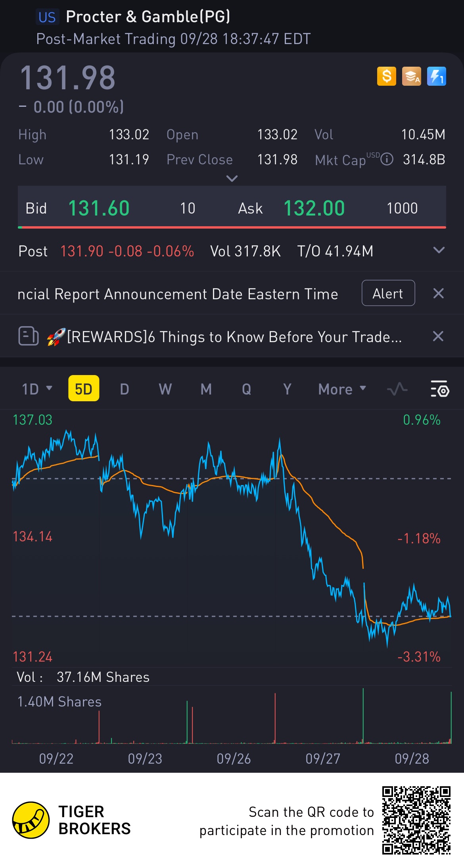Select the 09/28 date on chart axis
The height and width of the screenshot is (868, 464).
[412, 758]
